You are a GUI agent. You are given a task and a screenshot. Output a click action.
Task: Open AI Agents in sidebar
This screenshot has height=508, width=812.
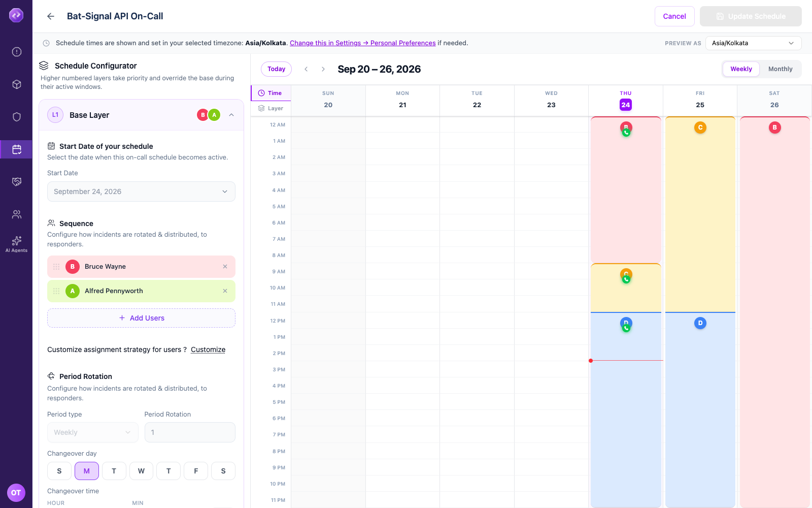point(17,244)
